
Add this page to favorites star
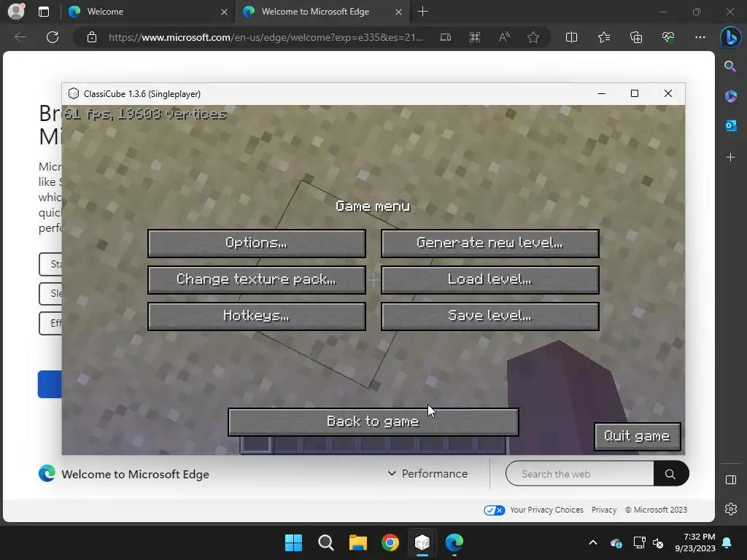click(x=533, y=37)
